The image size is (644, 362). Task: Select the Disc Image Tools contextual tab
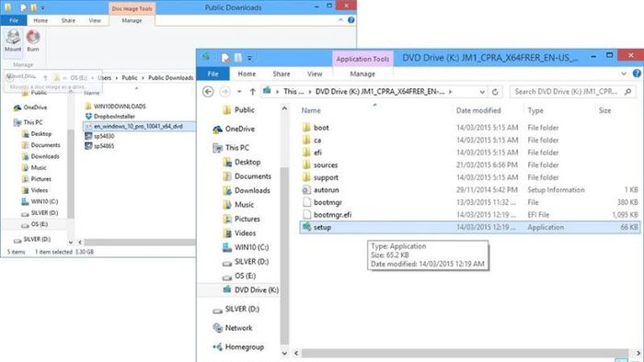click(132, 8)
